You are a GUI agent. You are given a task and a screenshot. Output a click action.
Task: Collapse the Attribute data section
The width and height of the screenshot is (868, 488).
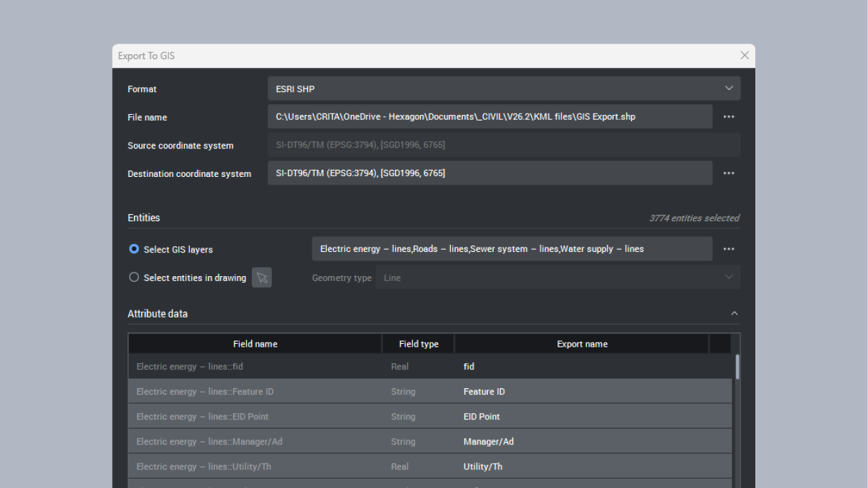click(x=734, y=314)
